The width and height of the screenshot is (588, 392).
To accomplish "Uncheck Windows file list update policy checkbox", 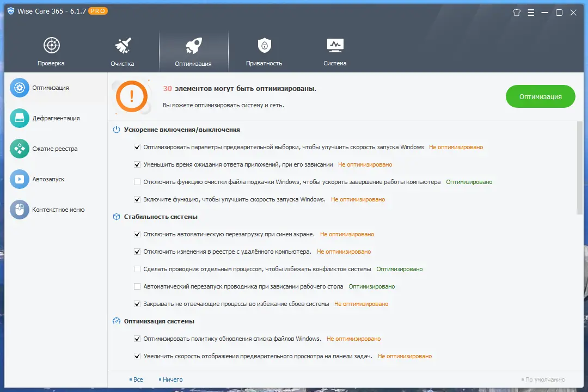I will (x=137, y=339).
